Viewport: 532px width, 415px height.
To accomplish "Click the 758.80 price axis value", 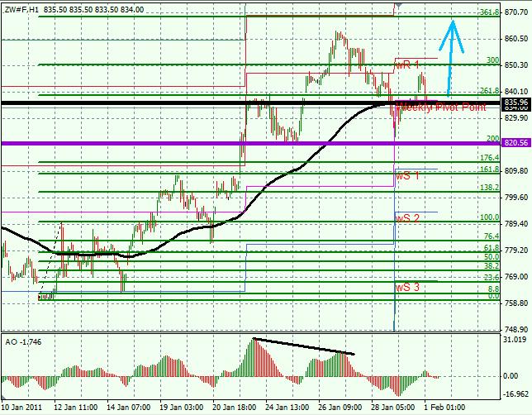I will pos(515,303).
